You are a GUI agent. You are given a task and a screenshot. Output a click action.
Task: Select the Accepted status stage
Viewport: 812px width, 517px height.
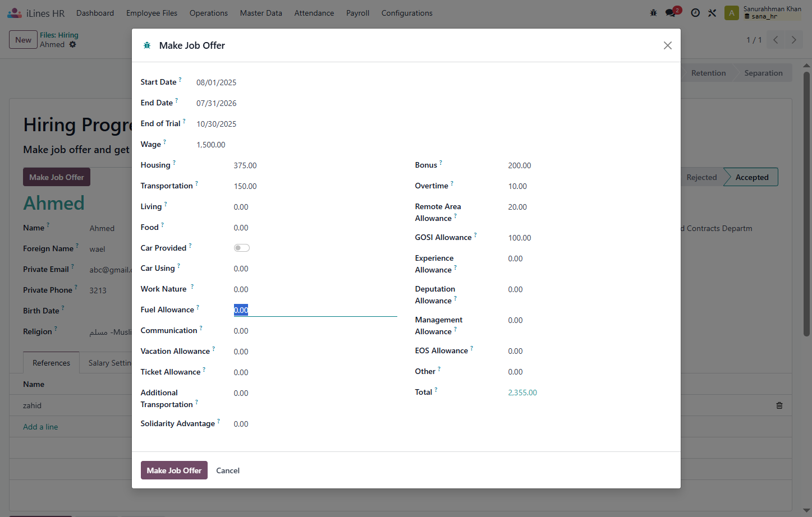click(x=751, y=177)
